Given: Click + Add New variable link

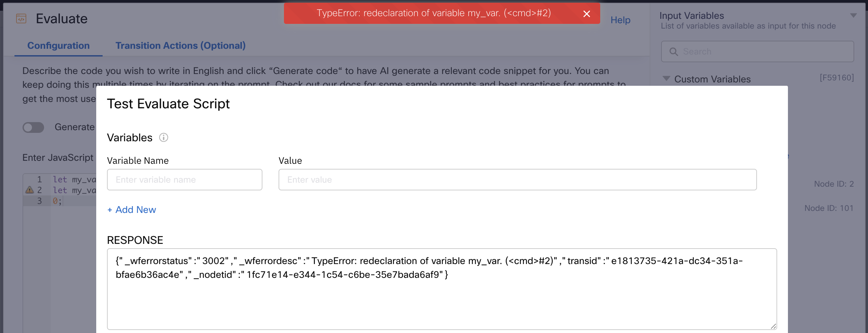Looking at the screenshot, I should pos(132,210).
